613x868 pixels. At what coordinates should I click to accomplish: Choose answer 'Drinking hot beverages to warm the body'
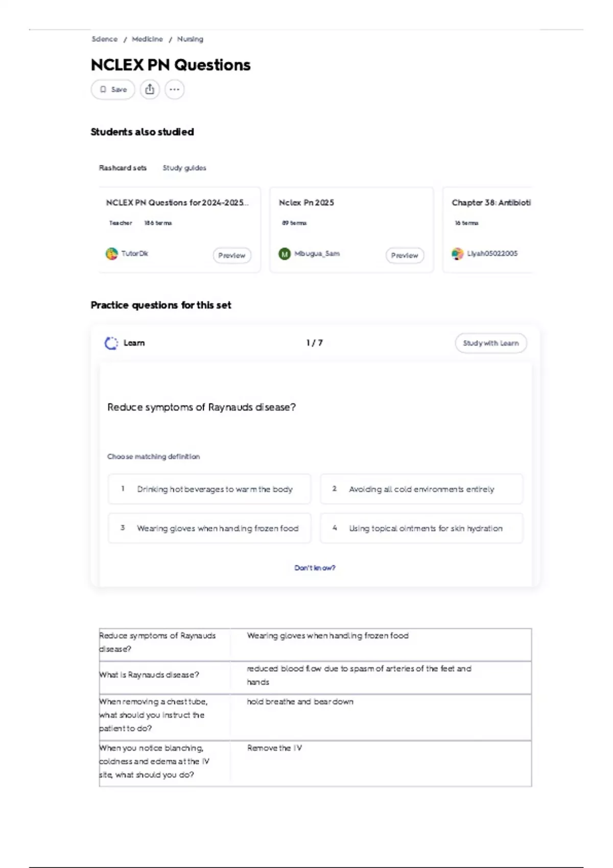pyautogui.click(x=209, y=489)
